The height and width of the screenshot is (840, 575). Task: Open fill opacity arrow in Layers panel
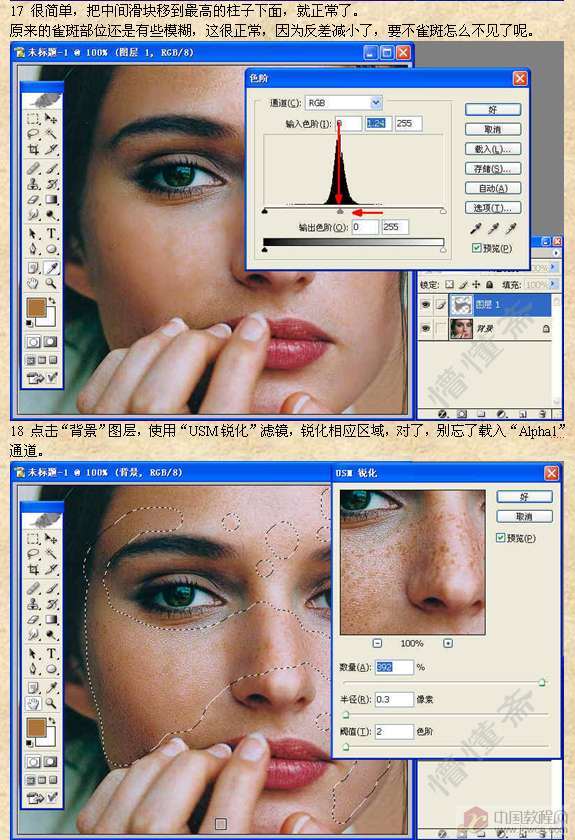(x=553, y=284)
